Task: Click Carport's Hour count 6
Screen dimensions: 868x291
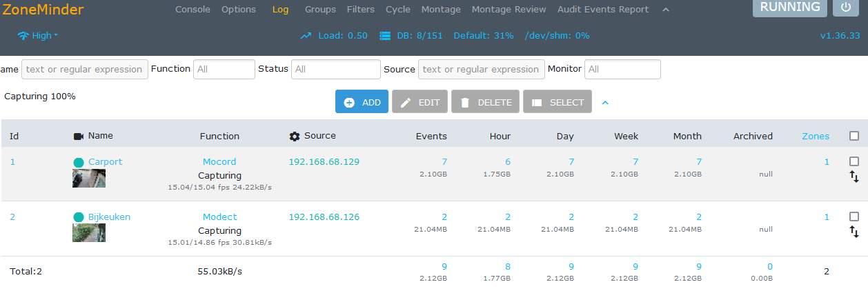Action: point(508,162)
